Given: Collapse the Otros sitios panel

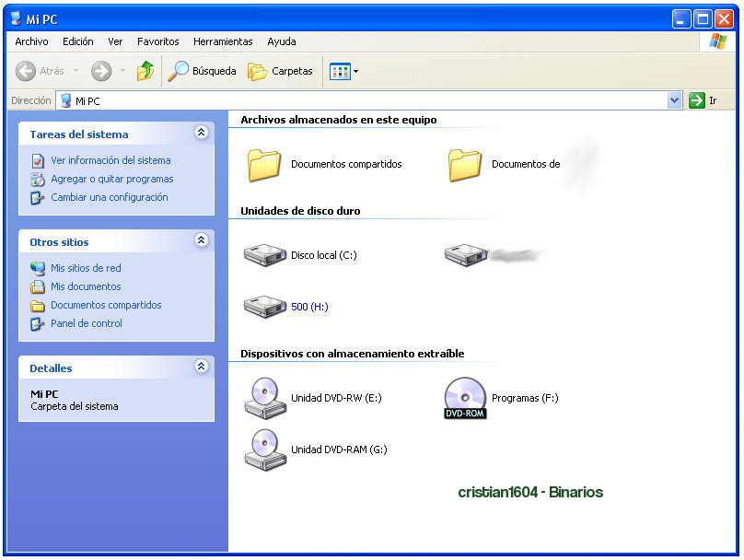Looking at the screenshot, I should coord(201,241).
